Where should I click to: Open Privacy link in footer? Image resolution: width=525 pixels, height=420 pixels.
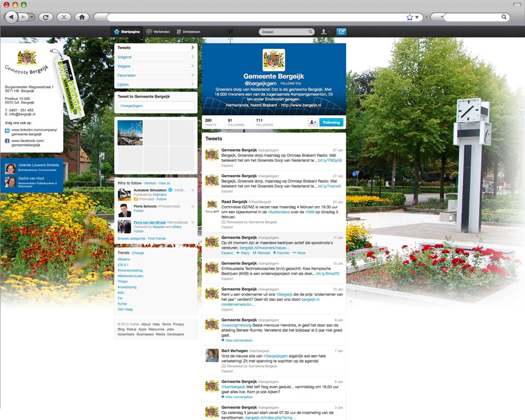(178, 324)
